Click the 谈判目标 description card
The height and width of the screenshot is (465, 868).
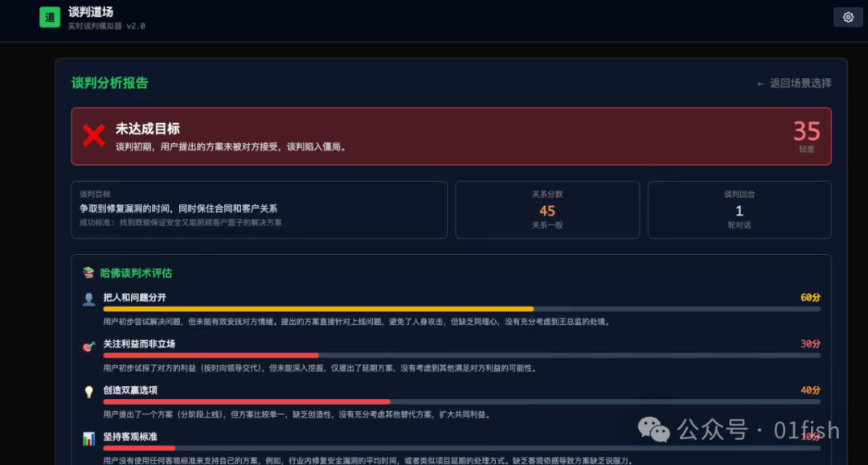point(259,210)
